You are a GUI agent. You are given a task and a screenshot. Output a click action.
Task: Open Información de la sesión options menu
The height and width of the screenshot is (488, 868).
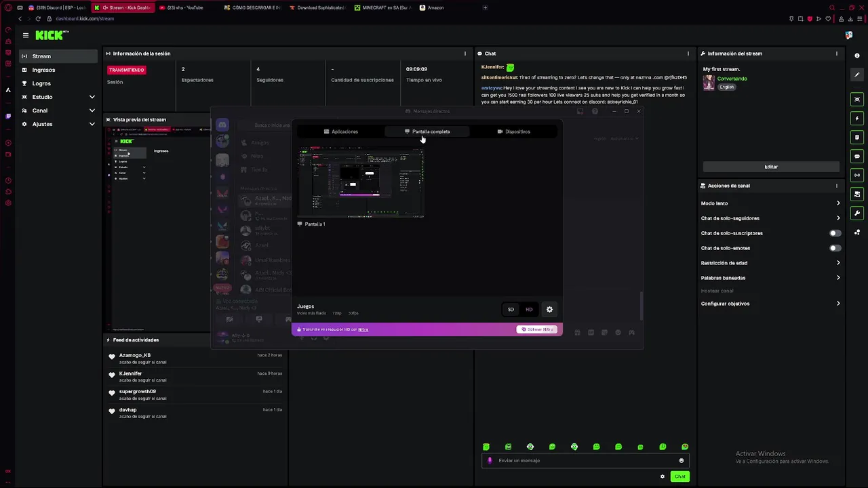tap(465, 54)
